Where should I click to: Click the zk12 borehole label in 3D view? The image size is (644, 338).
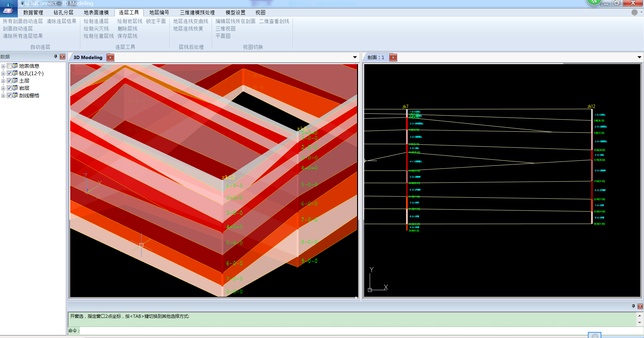pos(228,177)
